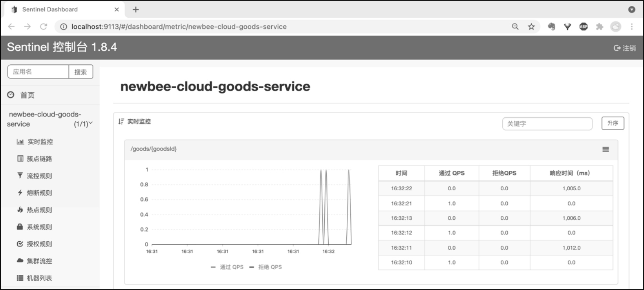Screen dimensions: 644x290
Task: Click the 搜索 button
Action: (81, 72)
